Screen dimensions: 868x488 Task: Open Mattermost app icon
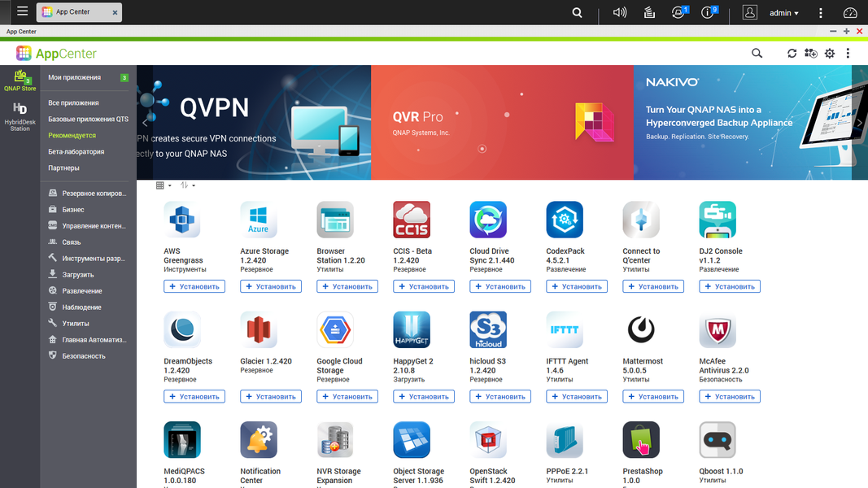click(x=641, y=329)
